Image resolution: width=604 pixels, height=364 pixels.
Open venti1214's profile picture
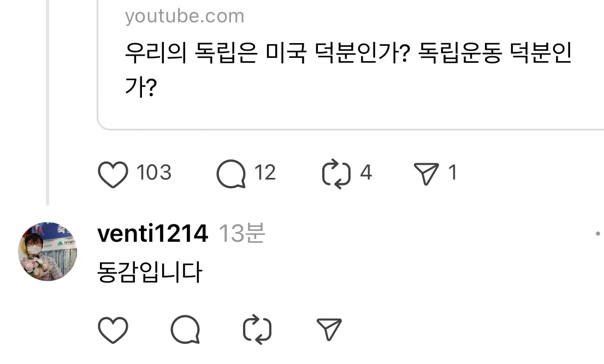pos(48,252)
